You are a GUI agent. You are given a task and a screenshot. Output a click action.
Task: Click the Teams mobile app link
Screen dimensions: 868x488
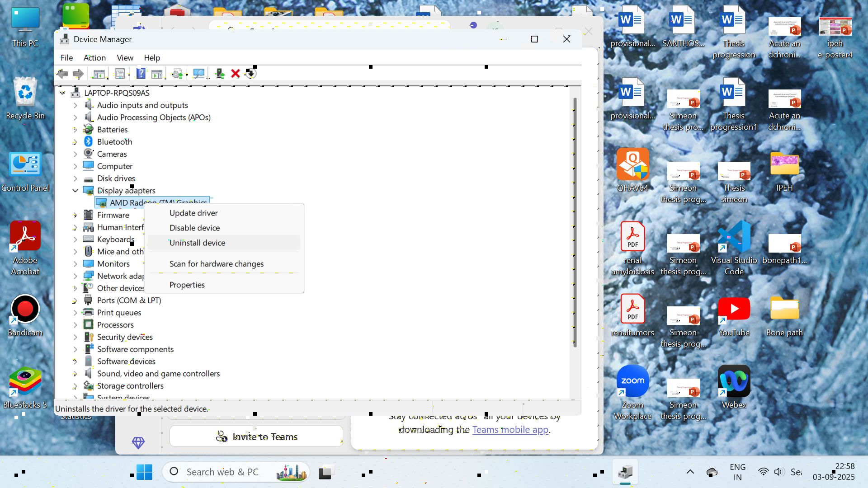(510, 430)
